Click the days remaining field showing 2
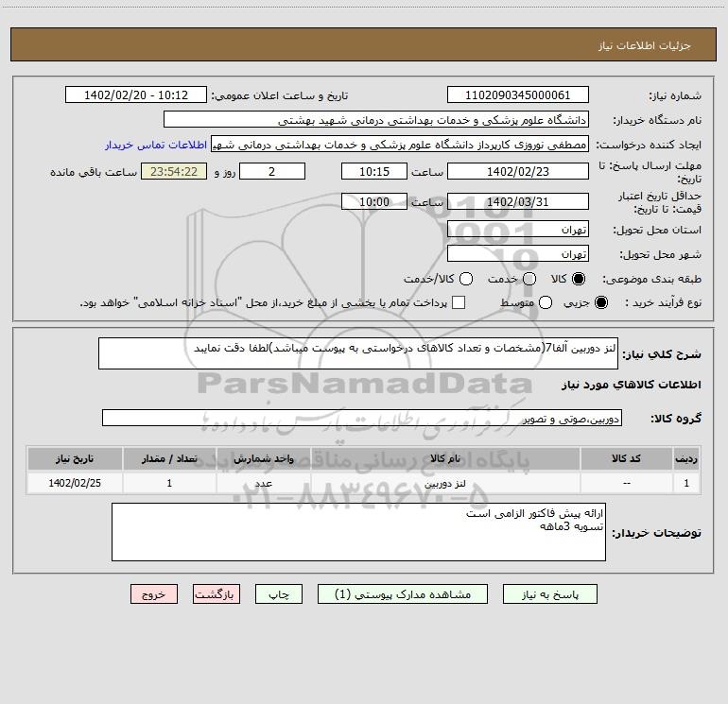Viewport: 728px width, 704px height. click(x=272, y=171)
